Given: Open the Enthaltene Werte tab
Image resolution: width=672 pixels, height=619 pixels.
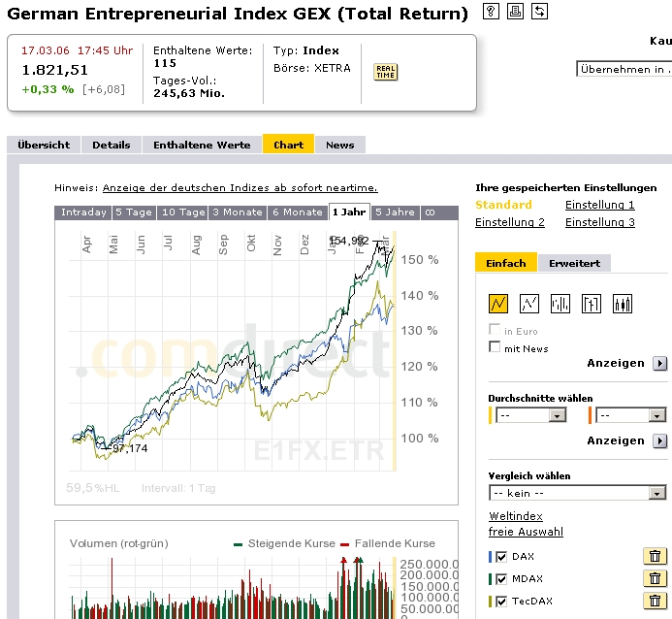Looking at the screenshot, I should (x=202, y=145).
